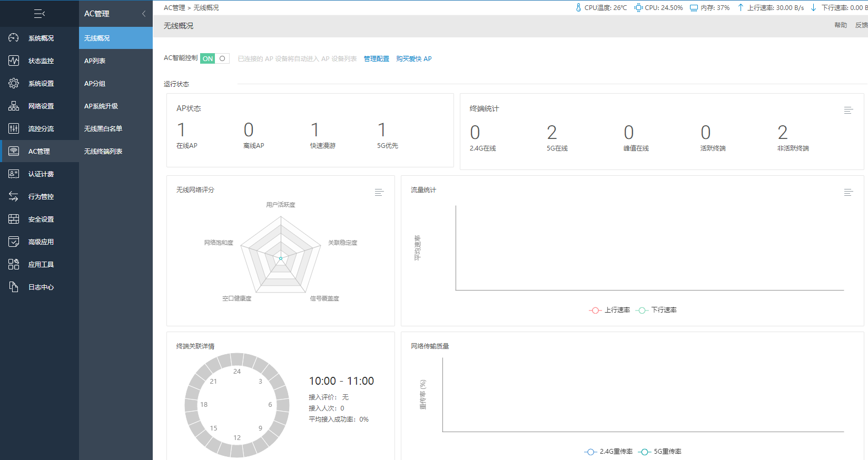
Task: Click the radar chart center point
Action: (x=281, y=258)
